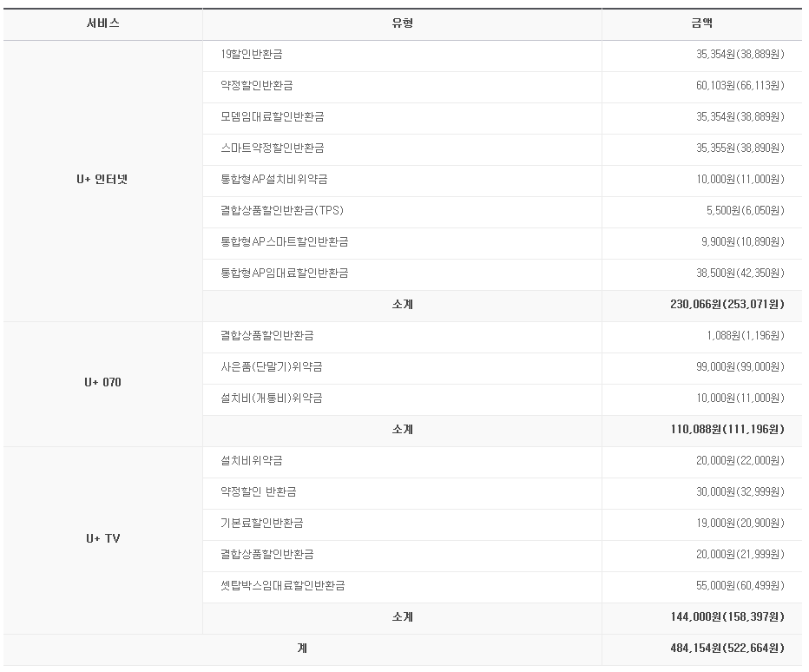Click the 계 total row label
The image size is (809, 672).
tap(302, 649)
